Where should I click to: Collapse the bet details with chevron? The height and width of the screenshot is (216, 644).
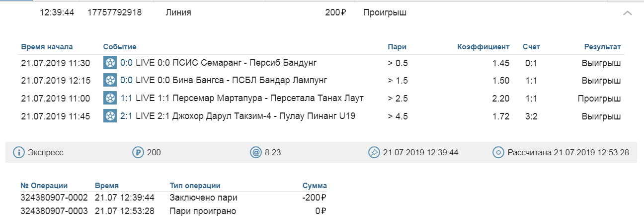click(x=627, y=13)
